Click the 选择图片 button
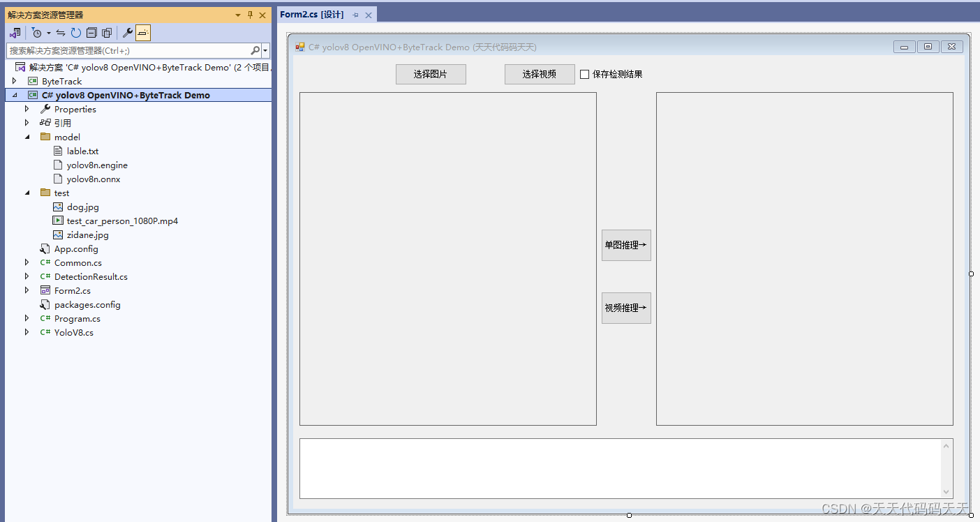980x522 pixels. pyautogui.click(x=431, y=74)
